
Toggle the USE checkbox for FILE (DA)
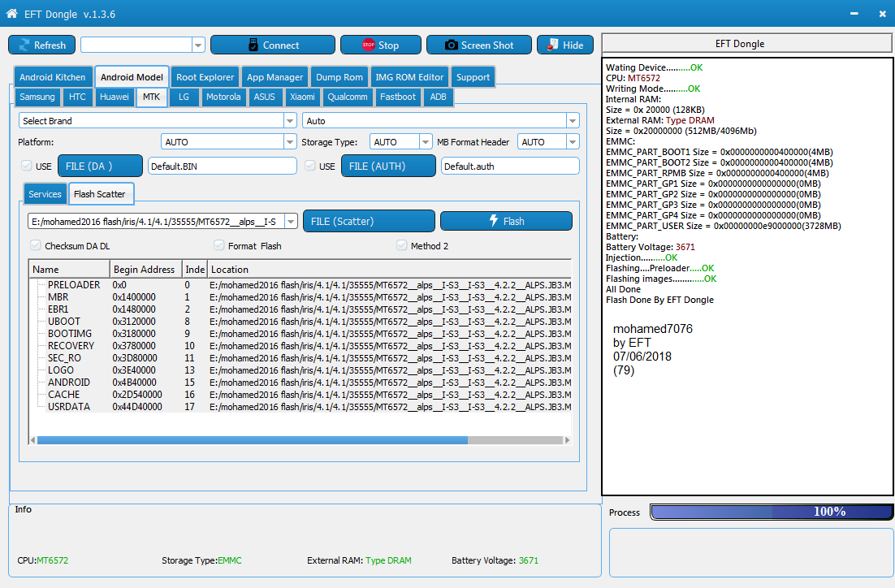[26, 166]
